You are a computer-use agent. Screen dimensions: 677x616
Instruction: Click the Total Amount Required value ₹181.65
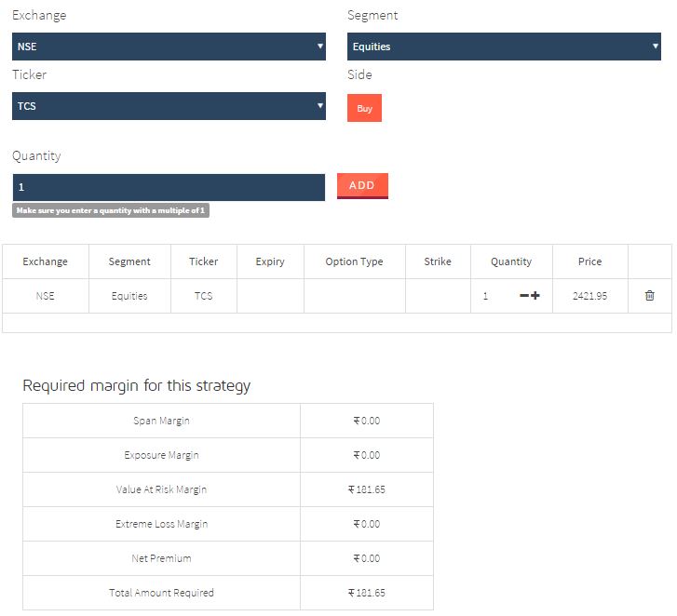pos(367,593)
